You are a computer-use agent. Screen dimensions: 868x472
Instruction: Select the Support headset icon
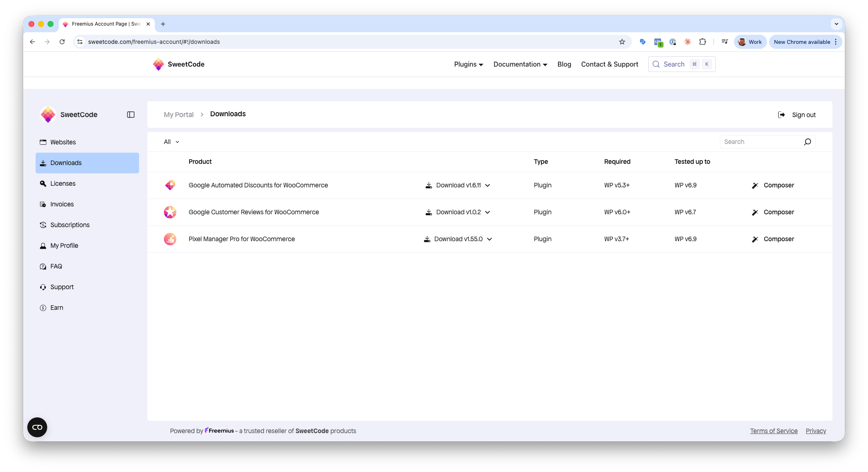[x=43, y=287]
